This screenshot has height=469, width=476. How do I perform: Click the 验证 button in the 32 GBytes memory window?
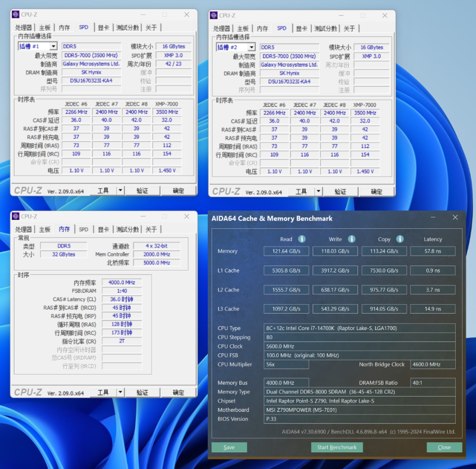142,392
